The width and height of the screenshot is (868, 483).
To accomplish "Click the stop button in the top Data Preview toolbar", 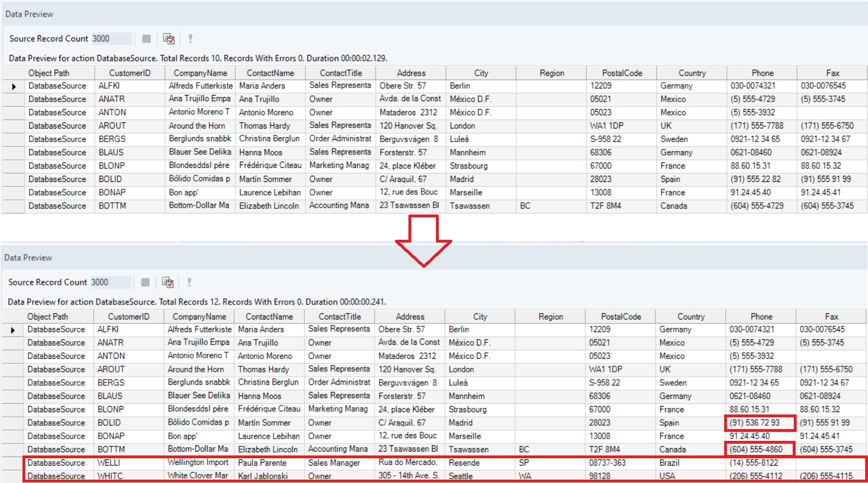I will 146,39.
